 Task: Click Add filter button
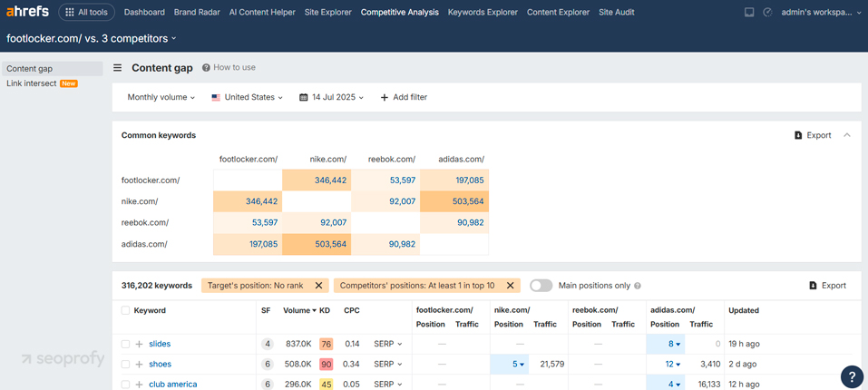[405, 97]
